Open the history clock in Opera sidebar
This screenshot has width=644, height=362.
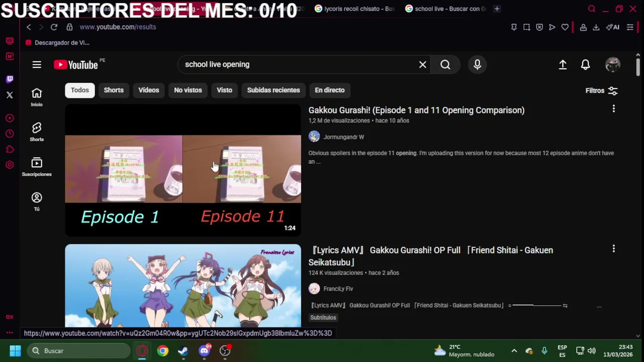coord(10,134)
